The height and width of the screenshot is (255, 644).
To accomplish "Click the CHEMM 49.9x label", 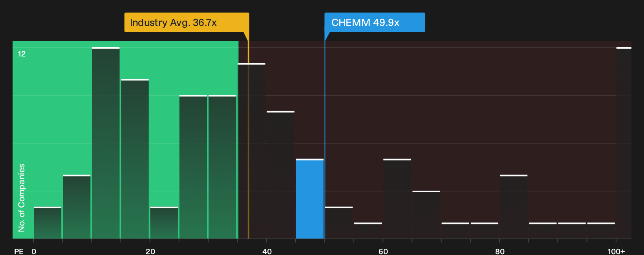I will 375,22.
